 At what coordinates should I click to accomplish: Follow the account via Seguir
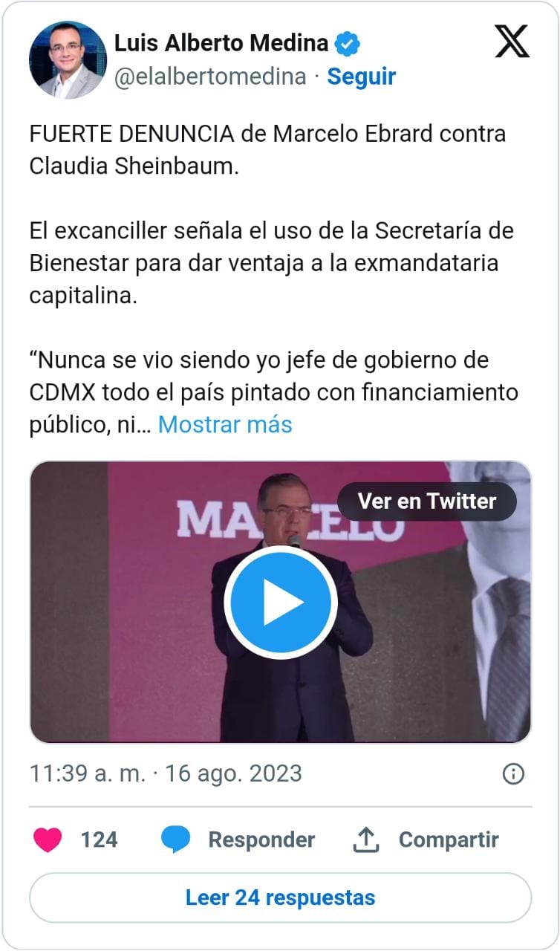coord(362,76)
